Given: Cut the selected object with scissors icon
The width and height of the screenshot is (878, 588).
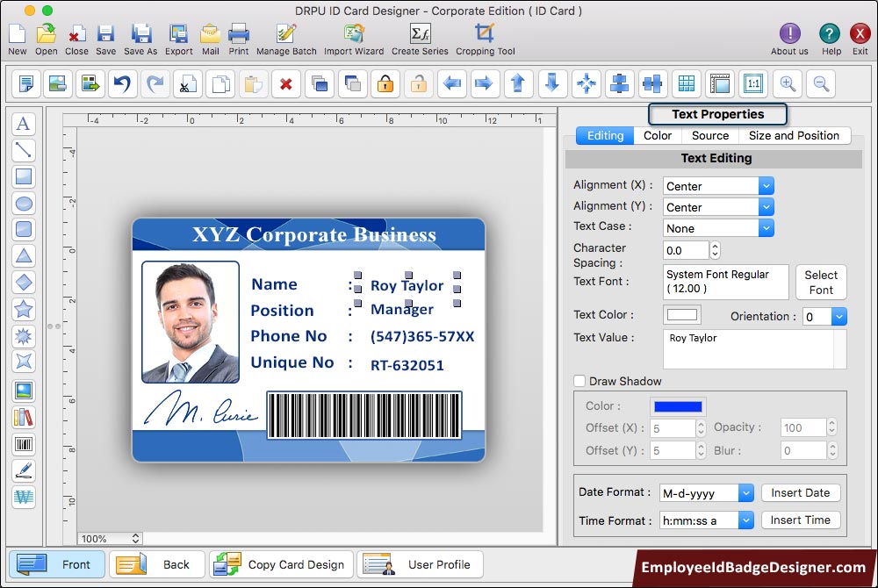Looking at the screenshot, I should click(x=188, y=84).
